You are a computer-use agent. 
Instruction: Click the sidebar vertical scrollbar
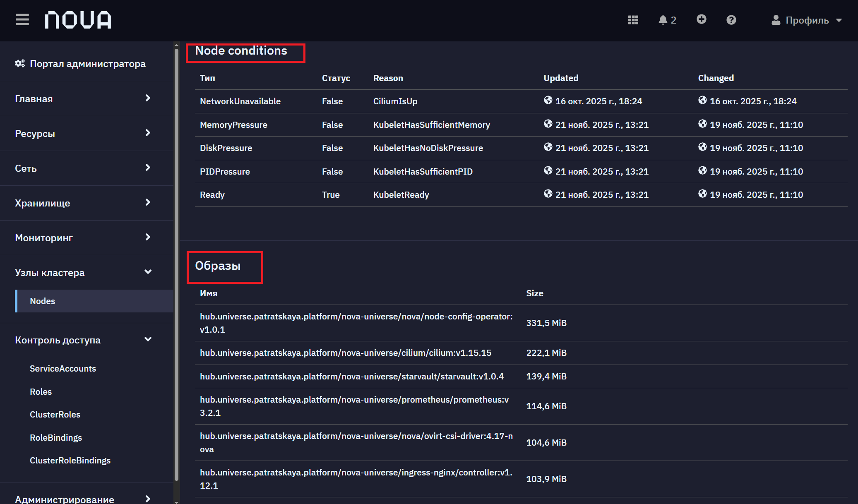pos(176,265)
